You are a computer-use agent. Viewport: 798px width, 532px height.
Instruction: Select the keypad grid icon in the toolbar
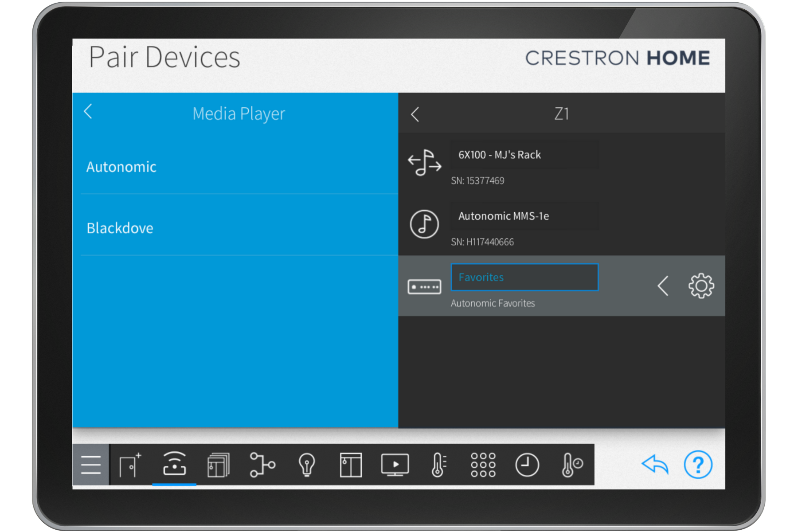(483, 465)
